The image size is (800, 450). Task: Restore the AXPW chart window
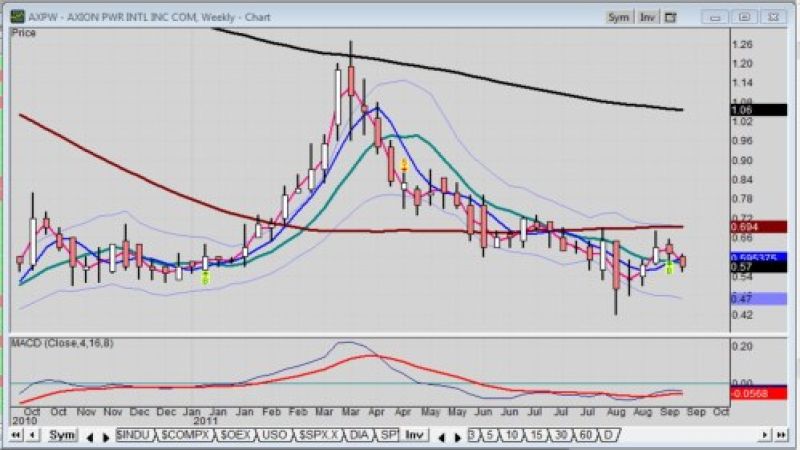click(744, 17)
